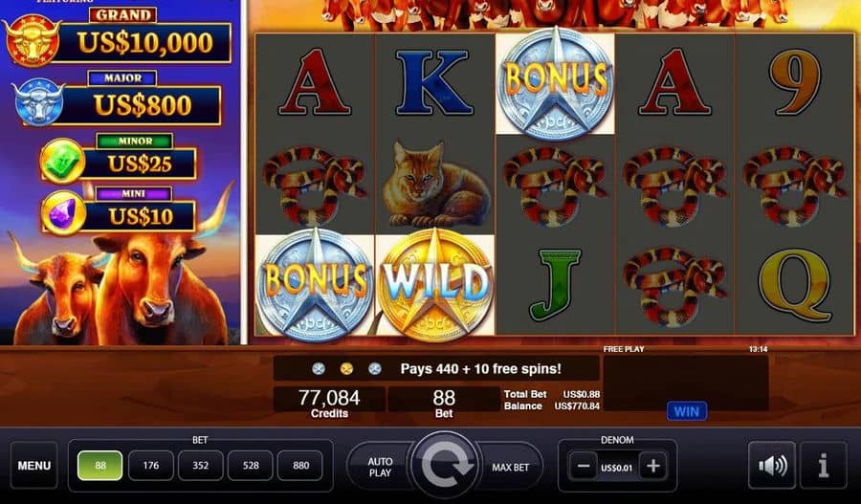The image size is (861, 504).
Task: Mute the game with the speaker icon
Action: [771, 466]
